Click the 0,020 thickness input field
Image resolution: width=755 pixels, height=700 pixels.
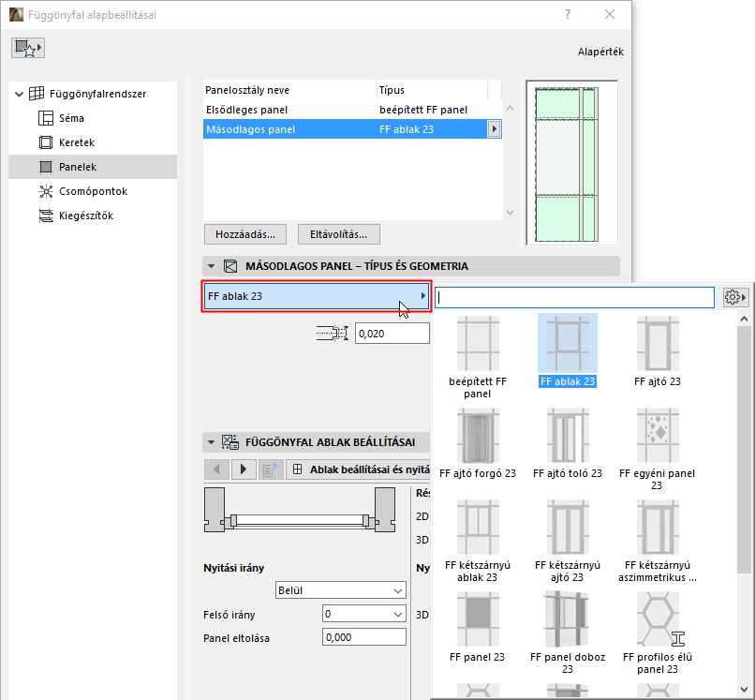coord(392,334)
